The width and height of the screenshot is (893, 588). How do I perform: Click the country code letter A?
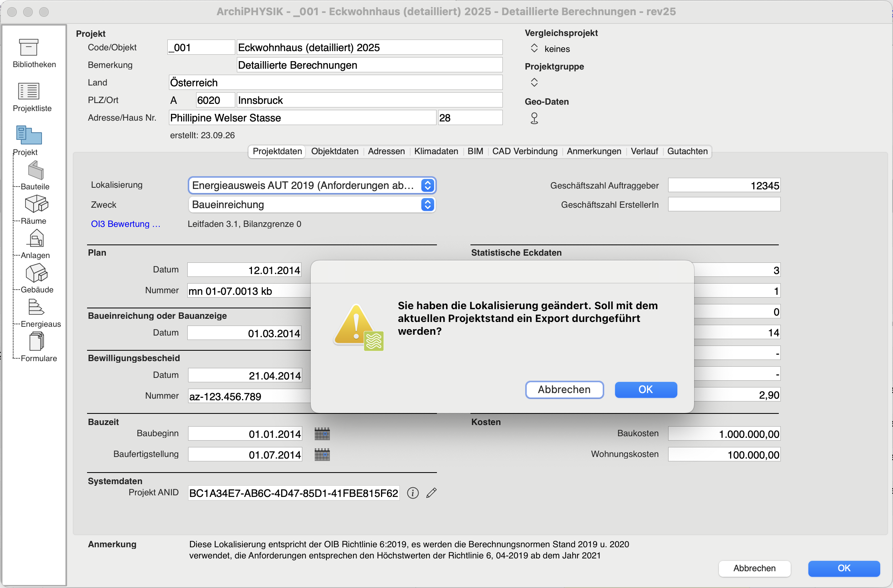(x=173, y=100)
